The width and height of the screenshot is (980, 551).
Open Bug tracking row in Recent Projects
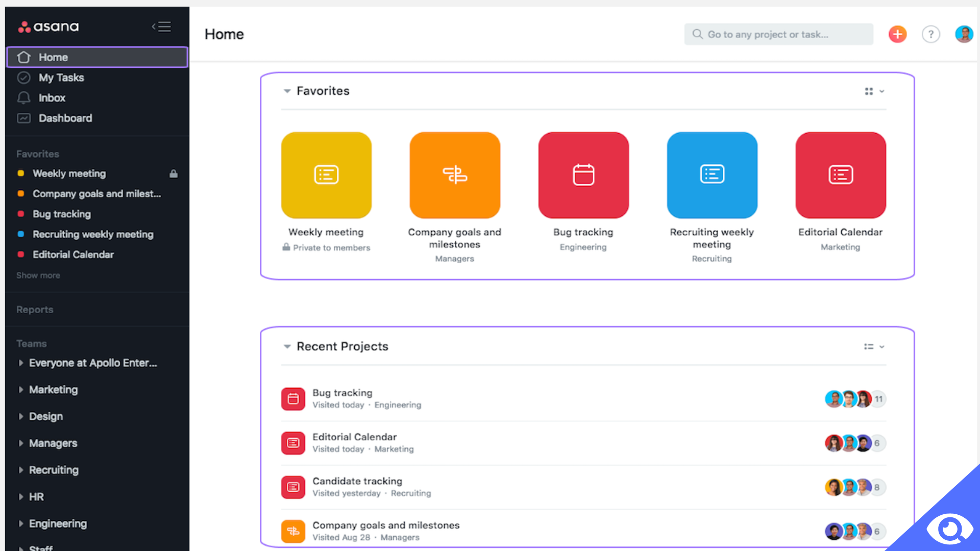click(583, 399)
